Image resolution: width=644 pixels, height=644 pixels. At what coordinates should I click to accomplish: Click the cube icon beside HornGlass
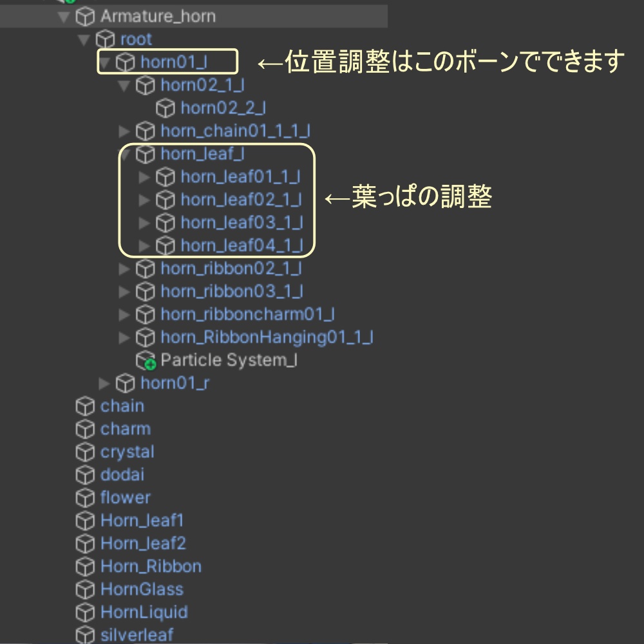pos(85,589)
